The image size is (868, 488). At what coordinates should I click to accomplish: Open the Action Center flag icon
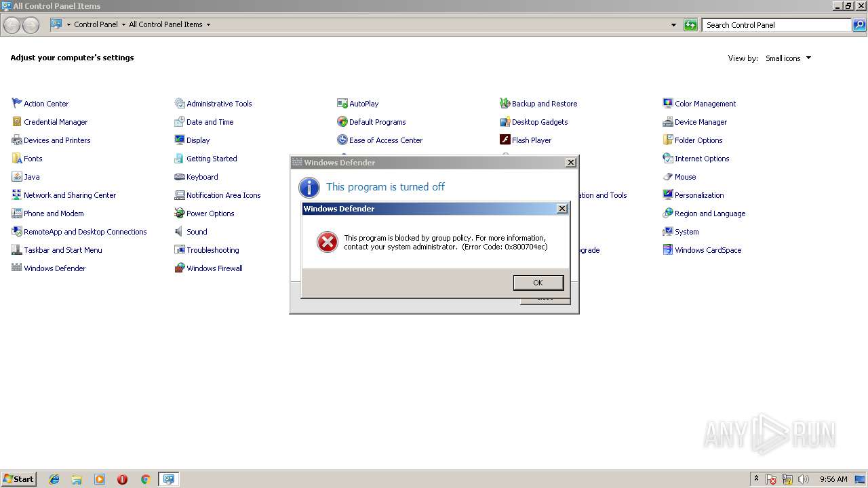click(x=17, y=103)
